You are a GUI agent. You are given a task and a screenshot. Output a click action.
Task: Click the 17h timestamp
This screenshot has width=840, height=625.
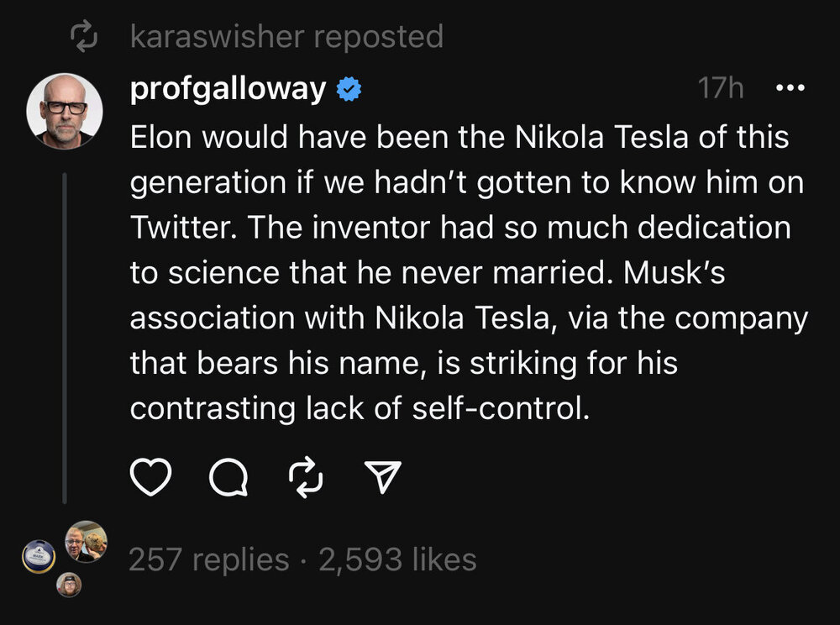tap(721, 88)
